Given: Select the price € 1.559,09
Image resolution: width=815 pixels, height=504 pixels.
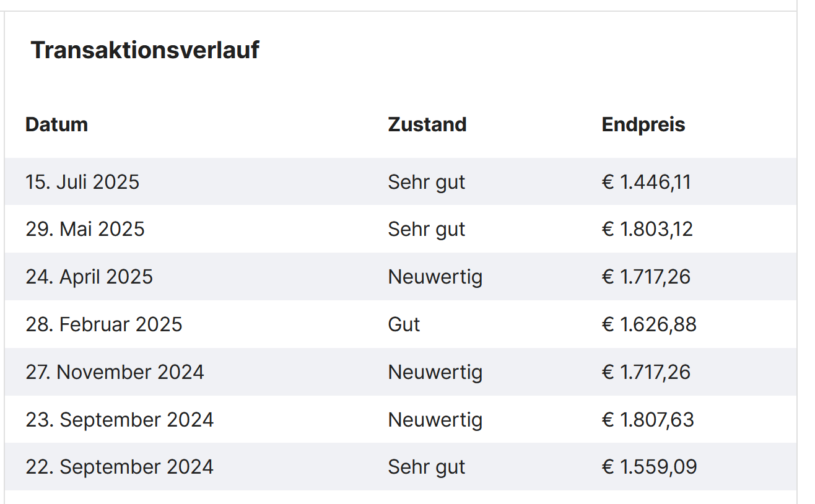Looking at the screenshot, I should (649, 467).
